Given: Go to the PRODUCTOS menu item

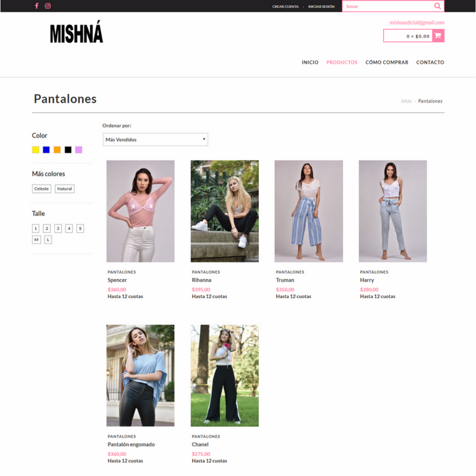Looking at the screenshot, I should (342, 62).
